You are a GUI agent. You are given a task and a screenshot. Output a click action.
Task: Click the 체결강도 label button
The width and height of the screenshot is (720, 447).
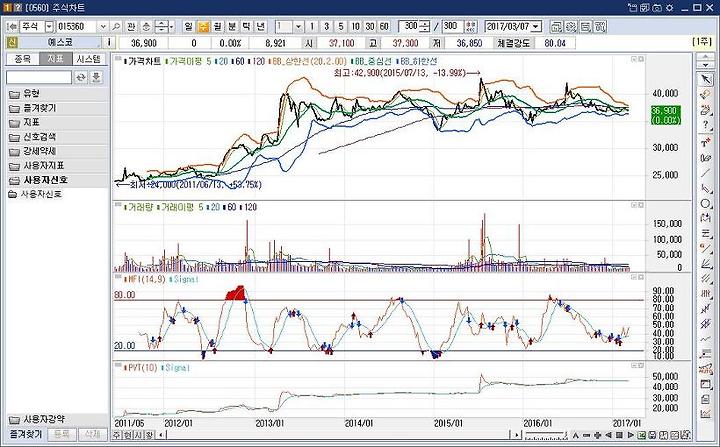pos(513,43)
